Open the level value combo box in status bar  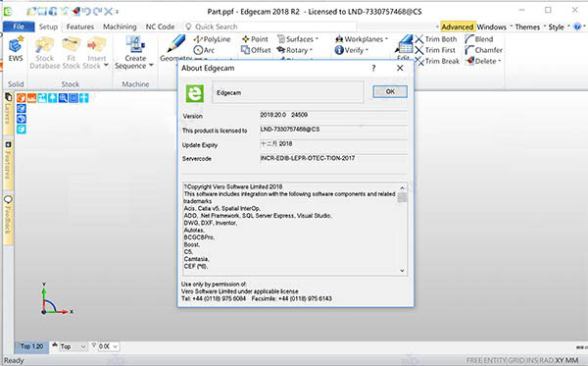coord(109,346)
